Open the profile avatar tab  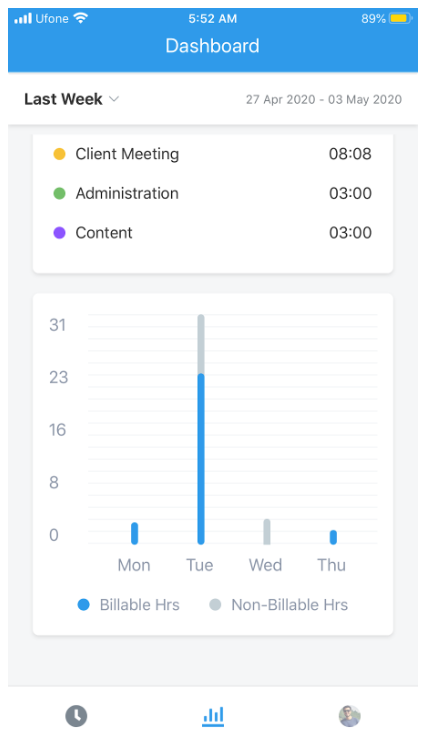[x=350, y=716]
